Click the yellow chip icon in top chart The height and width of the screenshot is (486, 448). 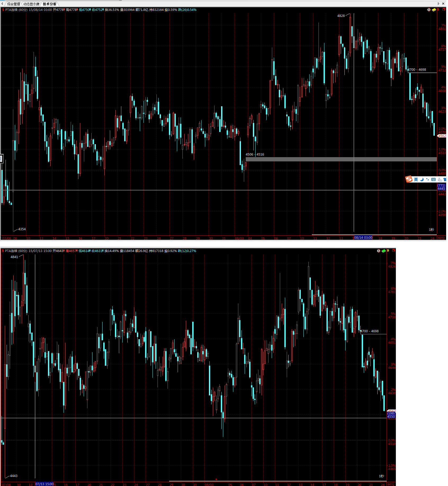click(x=434, y=10)
